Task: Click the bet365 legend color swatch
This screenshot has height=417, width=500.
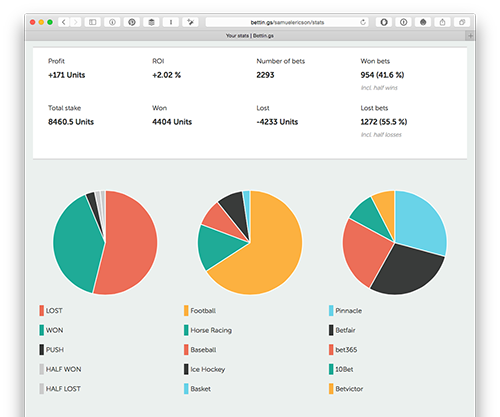Action: (331, 350)
